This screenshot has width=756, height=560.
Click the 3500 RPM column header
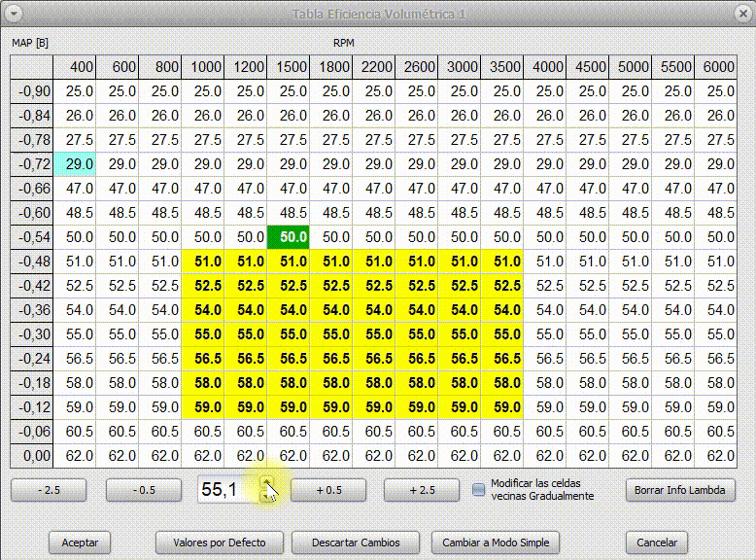502,66
